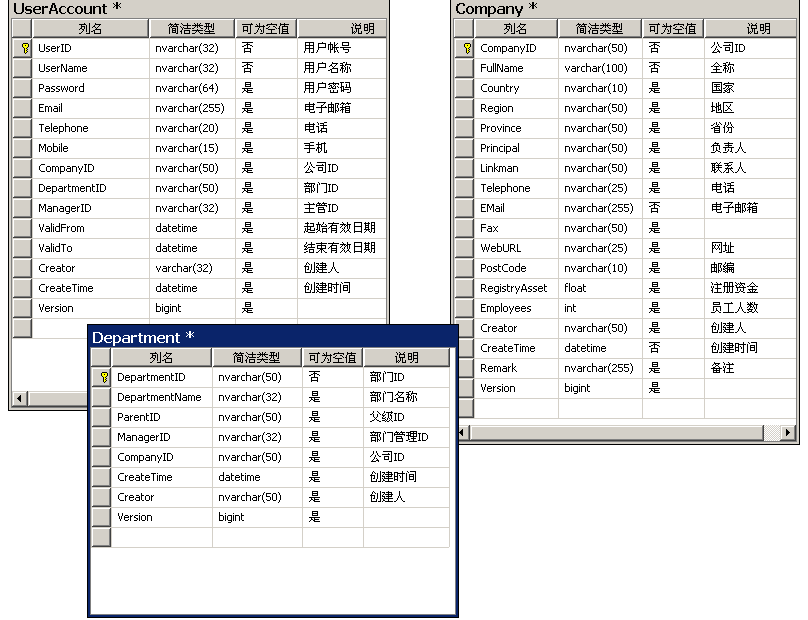Open the data type dropdown for Email
This screenshot has height=620, width=808.
coord(193,108)
